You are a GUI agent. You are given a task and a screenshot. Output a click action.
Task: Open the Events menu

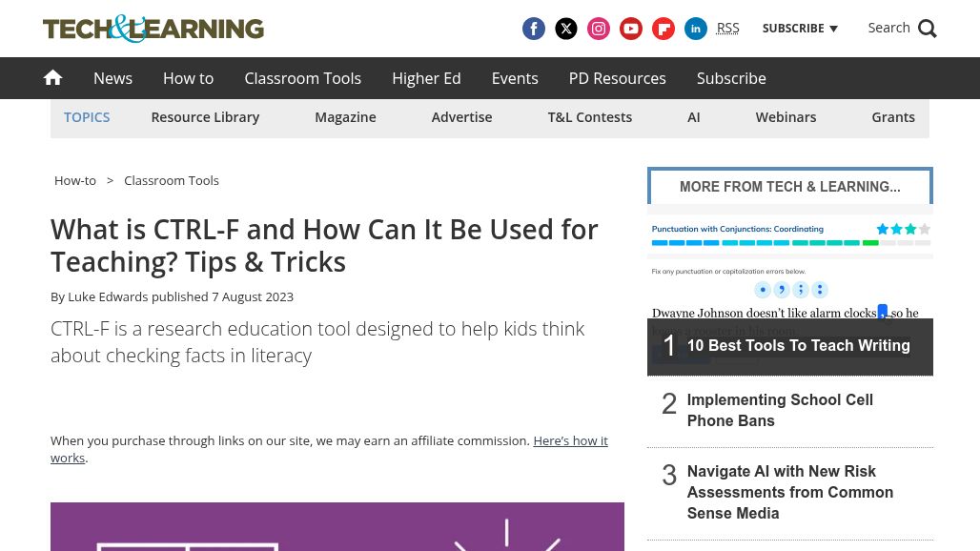point(515,78)
